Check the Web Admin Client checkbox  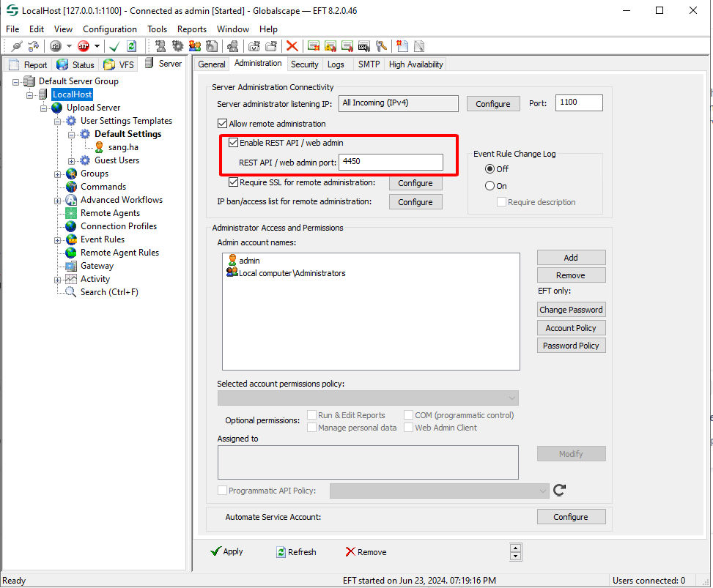coord(408,428)
